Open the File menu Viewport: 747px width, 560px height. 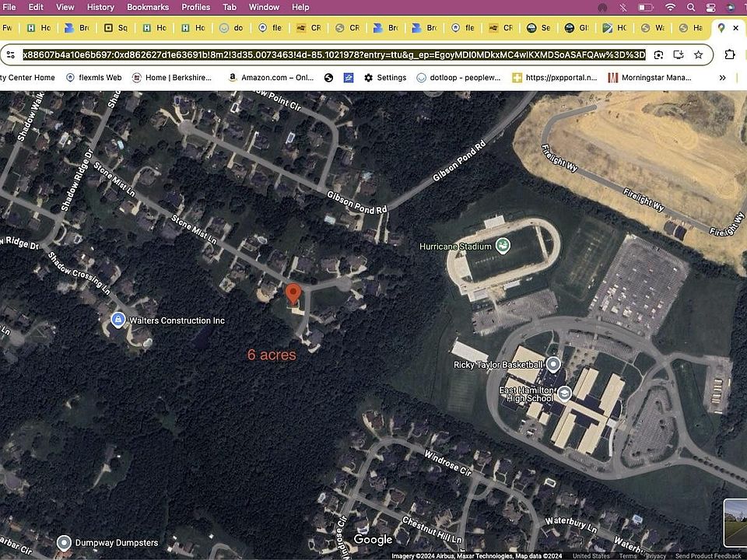(9, 7)
